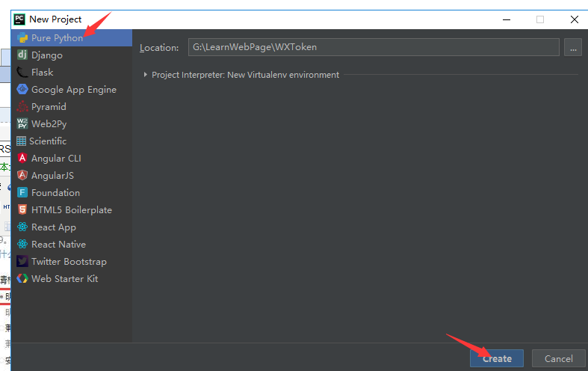
Task: Select Scientific in the project type list
Action: (x=48, y=141)
